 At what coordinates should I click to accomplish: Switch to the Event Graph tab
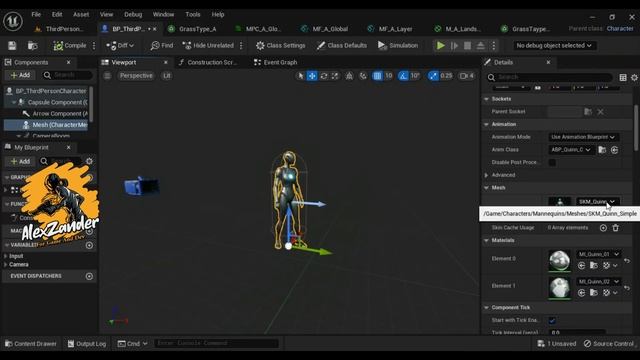click(x=276, y=62)
